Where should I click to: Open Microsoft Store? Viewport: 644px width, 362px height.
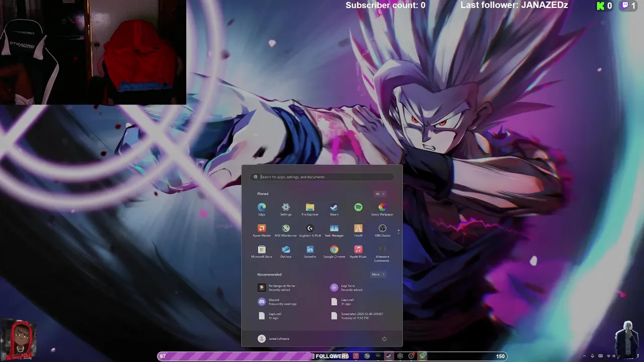point(262,251)
